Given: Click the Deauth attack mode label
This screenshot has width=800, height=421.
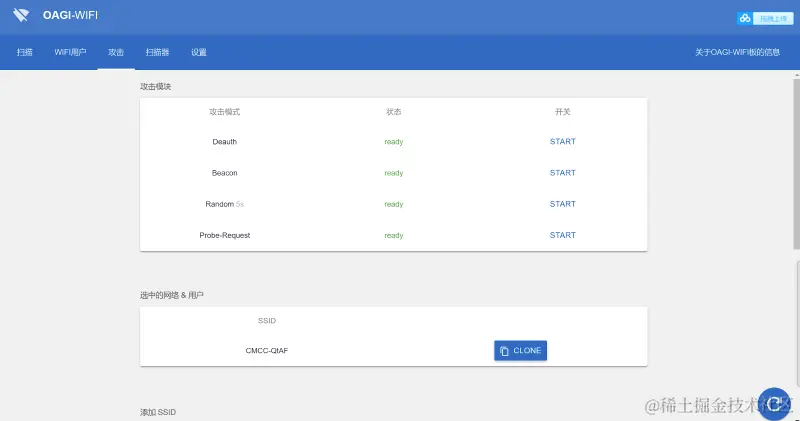Looking at the screenshot, I should point(224,141).
